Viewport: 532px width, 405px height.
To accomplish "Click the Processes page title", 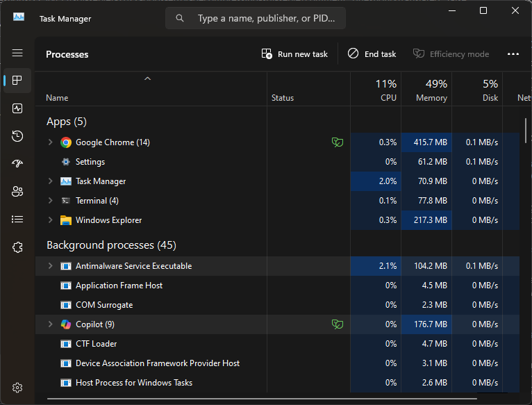I will 67,54.
